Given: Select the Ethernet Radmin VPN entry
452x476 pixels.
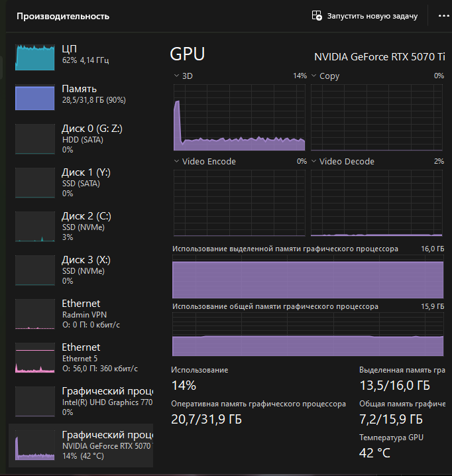Looking at the screenshot, I should tap(81, 314).
